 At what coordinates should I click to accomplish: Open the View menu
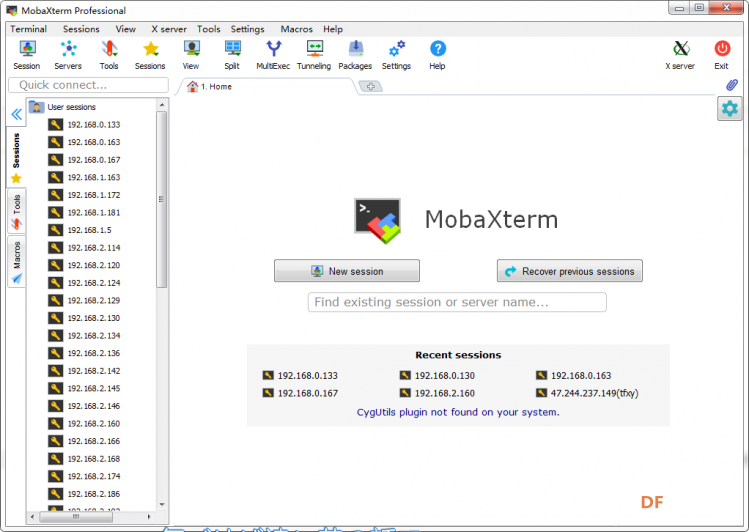[x=126, y=29]
